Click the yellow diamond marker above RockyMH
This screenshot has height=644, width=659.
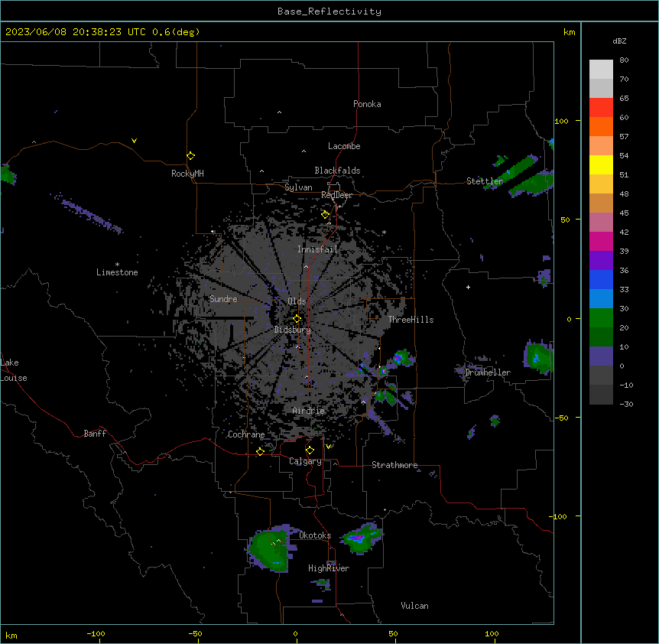[x=190, y=156]
